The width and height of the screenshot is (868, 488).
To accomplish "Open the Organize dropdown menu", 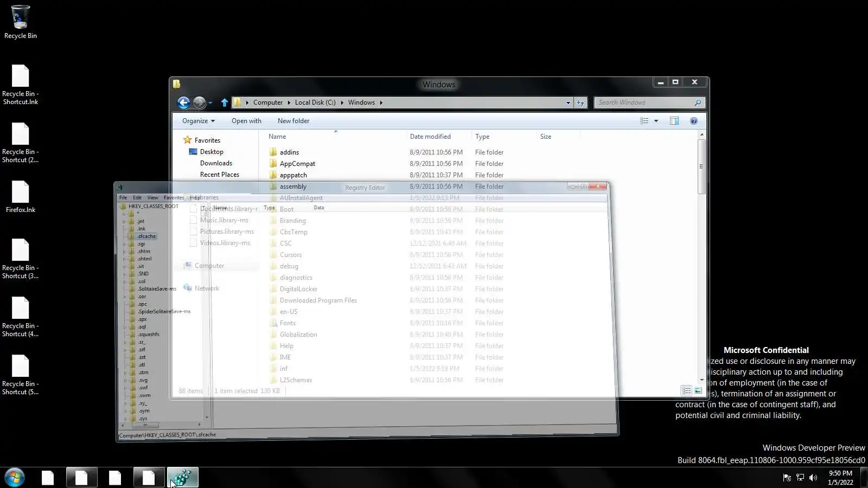I will click(199, 121).
